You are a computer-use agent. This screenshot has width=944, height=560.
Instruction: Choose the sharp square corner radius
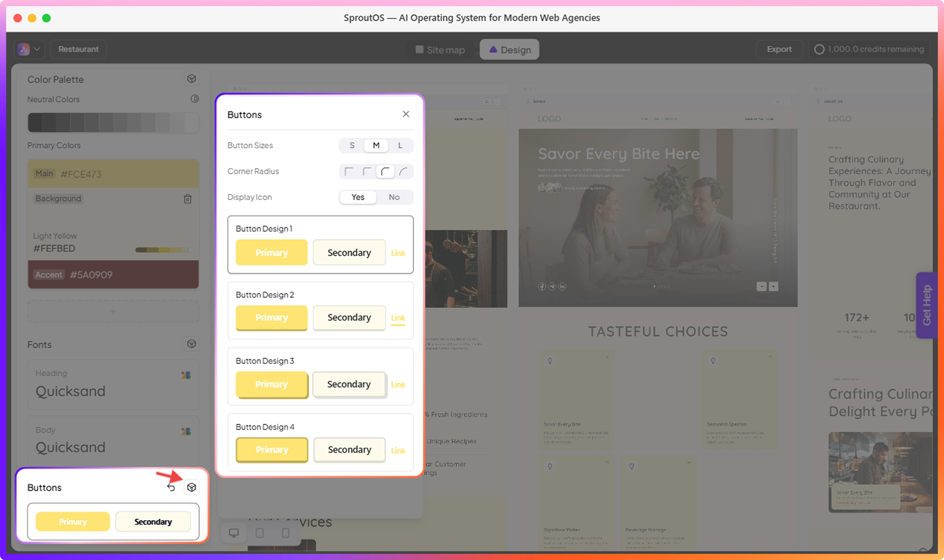[349, 172]
